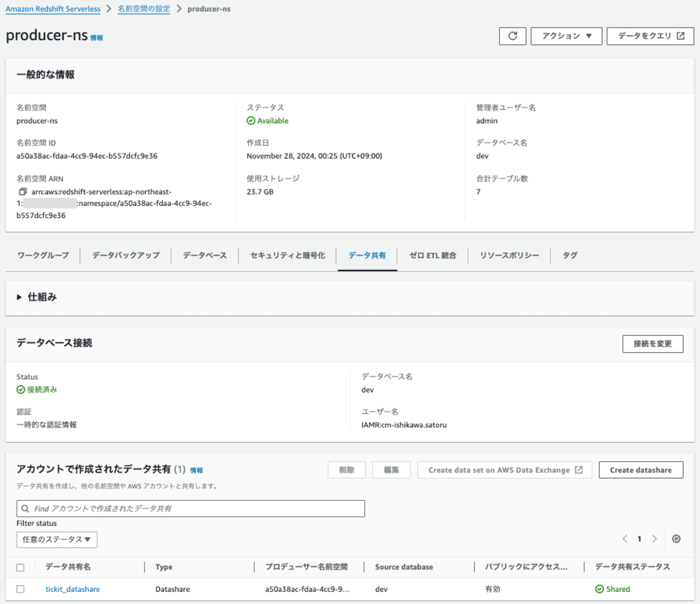Switch to the データベース tab
700x604 pixels.
(x=205, y=255)
